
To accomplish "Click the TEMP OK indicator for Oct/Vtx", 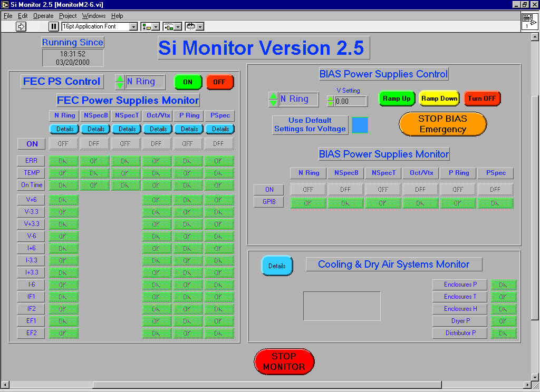I will pyautogui.click(x=157, y=173).
